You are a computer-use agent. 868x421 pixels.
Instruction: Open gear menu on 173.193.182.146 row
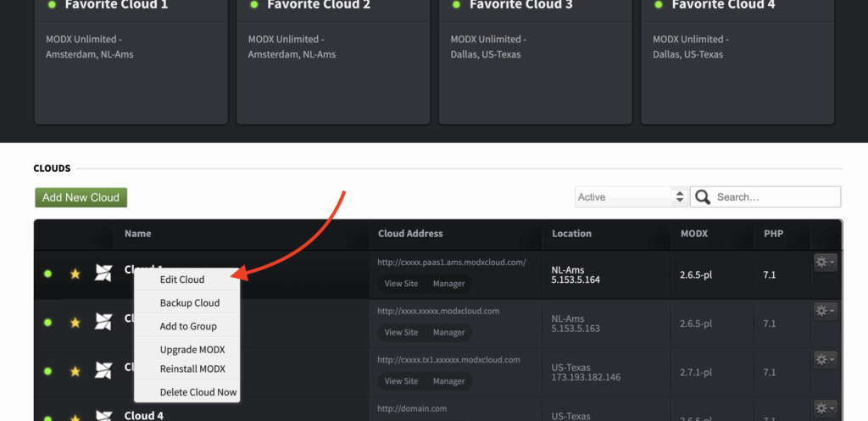(825, 360)
